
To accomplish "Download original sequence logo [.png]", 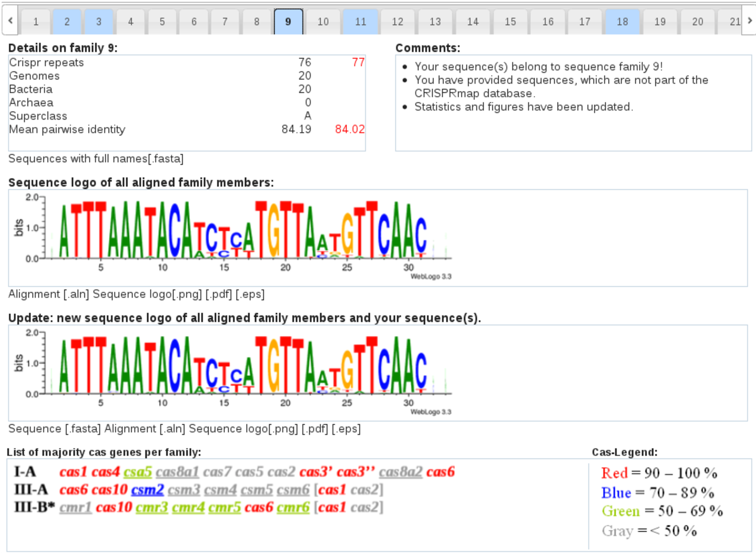I will (187, 294).
